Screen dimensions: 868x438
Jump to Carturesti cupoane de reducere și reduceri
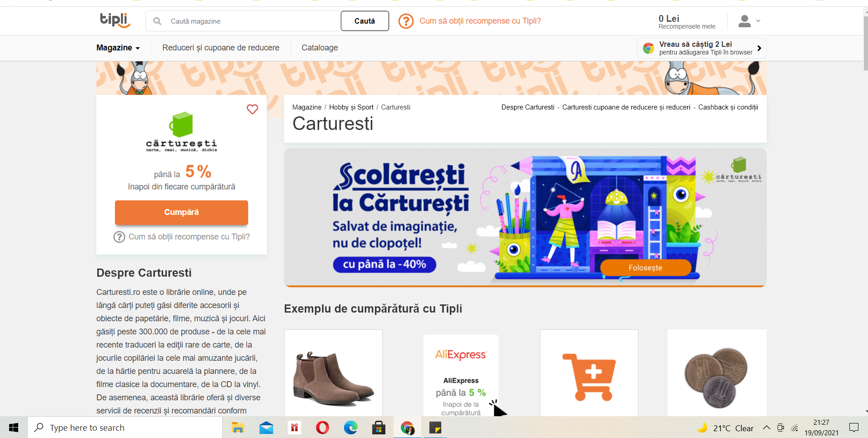pos(626,107)
